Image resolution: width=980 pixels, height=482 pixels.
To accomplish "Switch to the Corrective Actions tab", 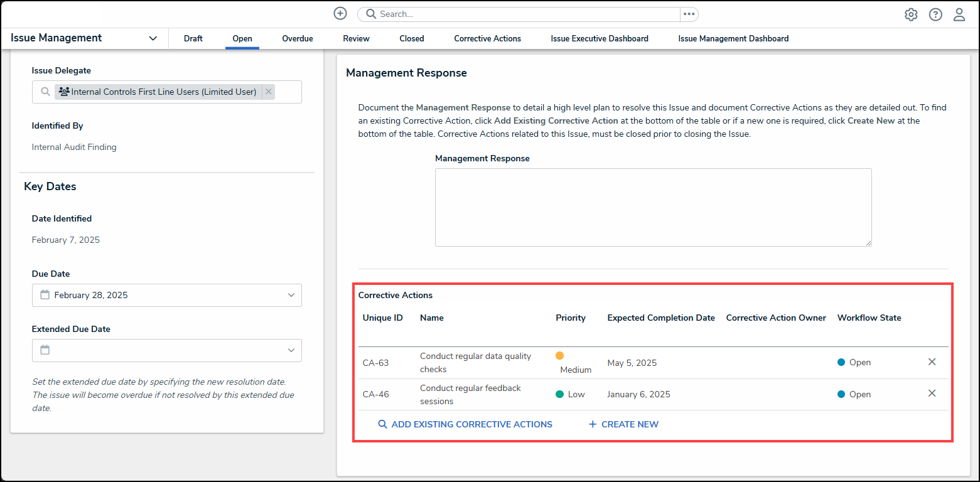I will [x=487, y=39].
